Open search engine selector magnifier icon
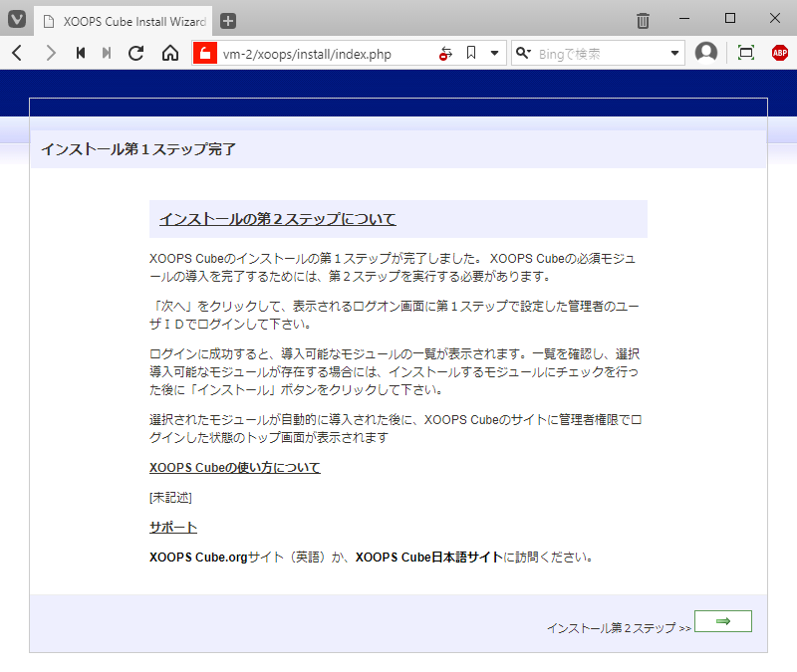Viewport: 797px width, 672px height. [523, 53]
